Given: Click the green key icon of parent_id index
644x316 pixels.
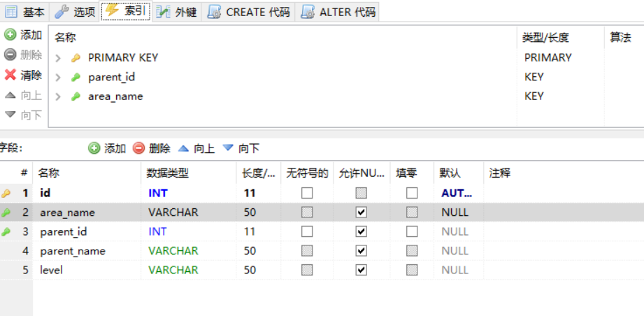Looking at the screenshot, I should 76,77.
